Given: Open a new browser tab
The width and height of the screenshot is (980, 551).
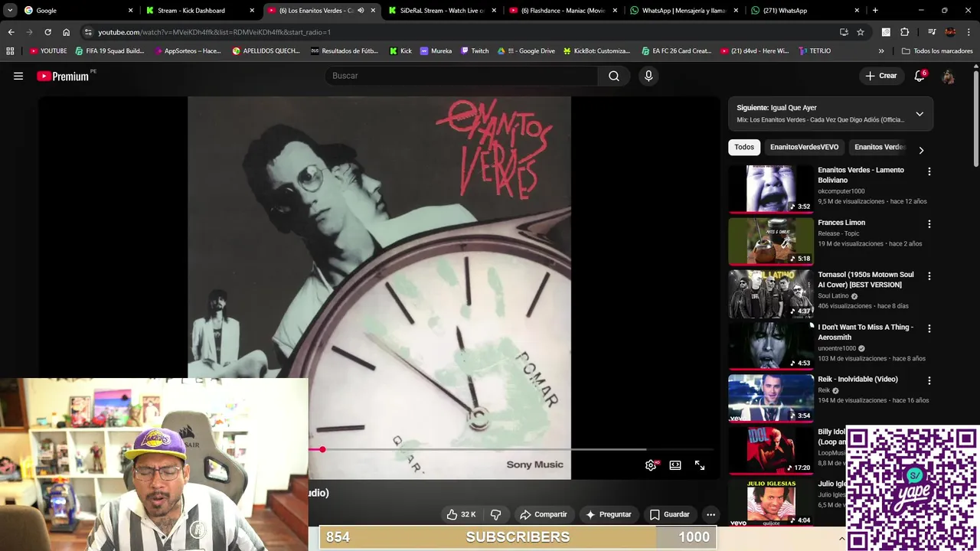Looking at the screenshot, I should (x=875, y=11).
